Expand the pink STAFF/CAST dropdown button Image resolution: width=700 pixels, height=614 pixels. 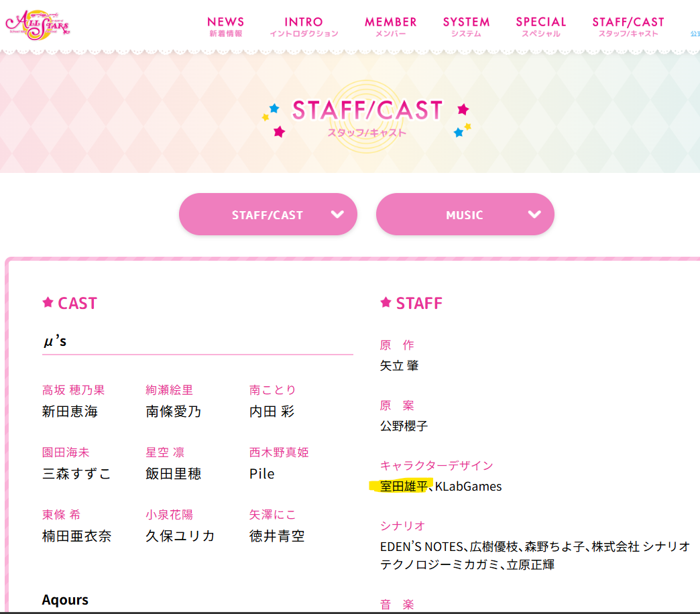point(268,214)
